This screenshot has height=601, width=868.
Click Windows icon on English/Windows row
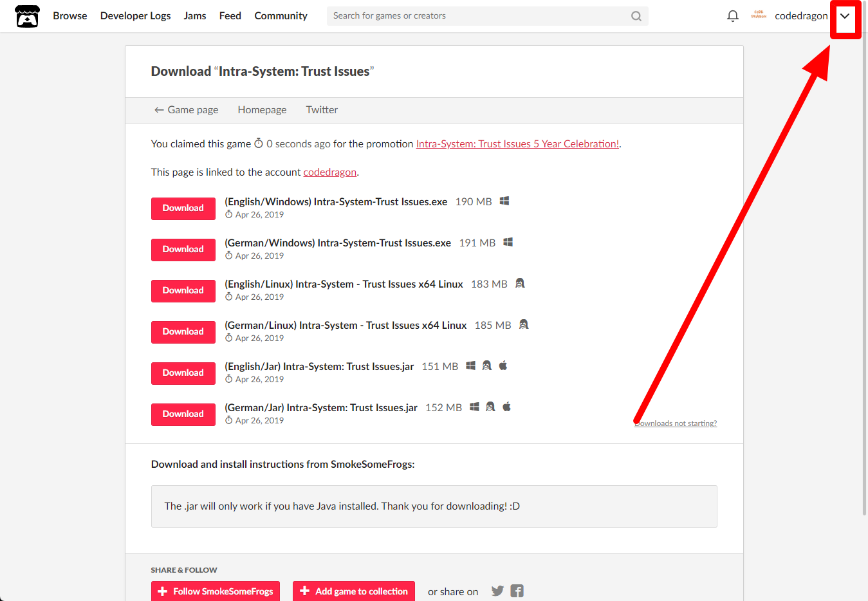[504, 201]
